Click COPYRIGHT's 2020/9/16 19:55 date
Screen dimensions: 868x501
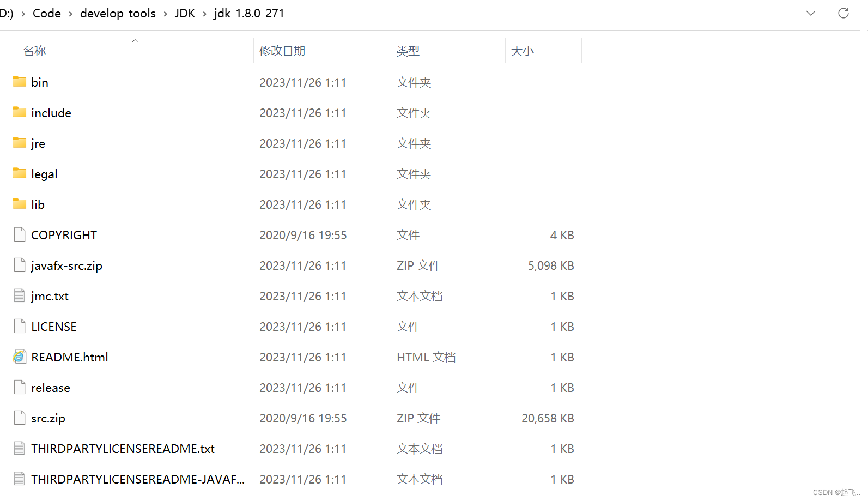(x=303, y=235)
